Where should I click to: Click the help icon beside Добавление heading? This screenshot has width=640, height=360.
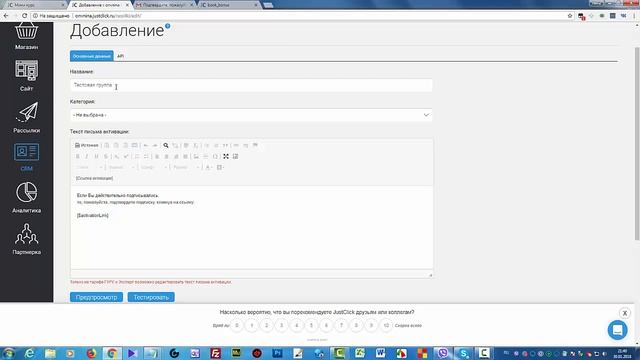coord(167,26)
